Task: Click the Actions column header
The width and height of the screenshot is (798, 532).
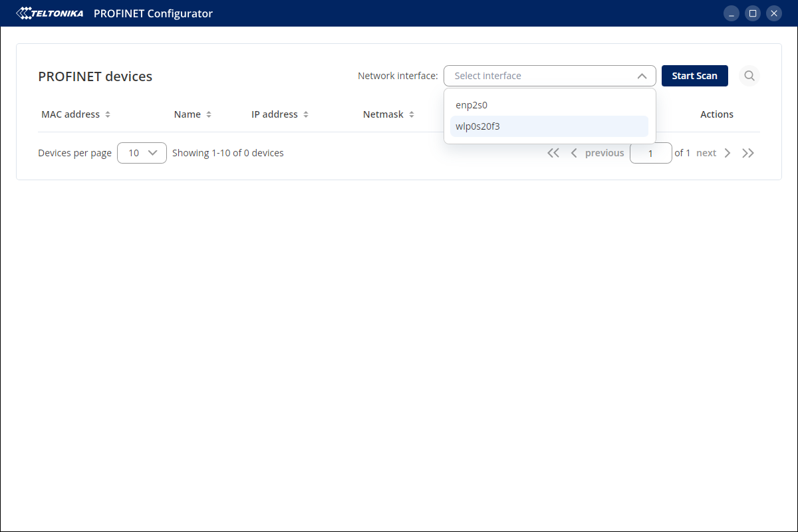Action: (716, 114)
